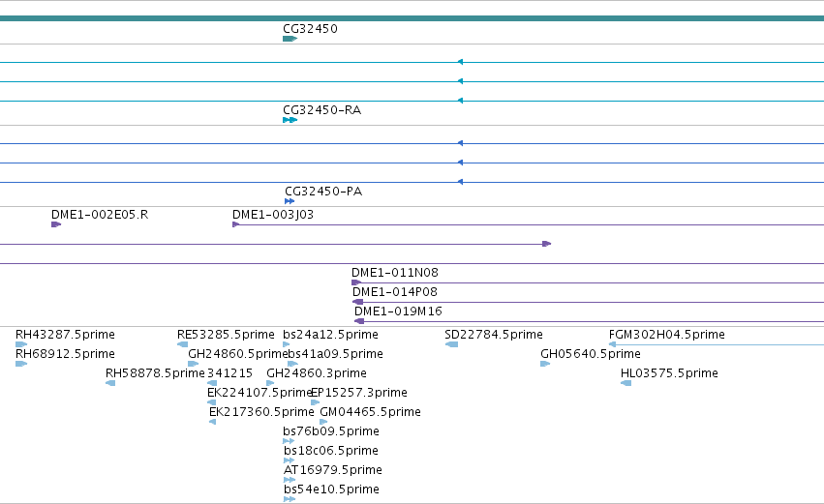Click the EP15257.3prime label

coord(359,393)
